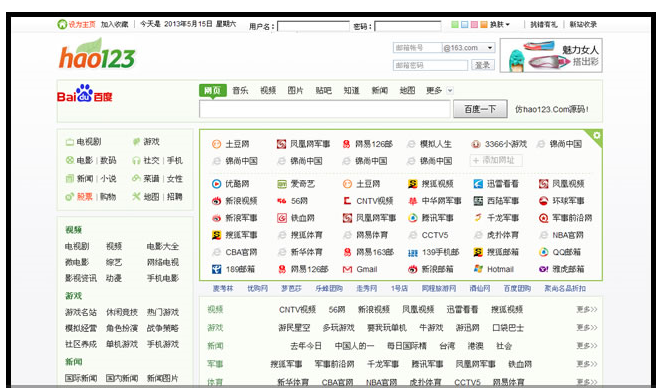Screen dimensions: 667x388
Task: Click the 百度一下 search button
Action: 480,109
